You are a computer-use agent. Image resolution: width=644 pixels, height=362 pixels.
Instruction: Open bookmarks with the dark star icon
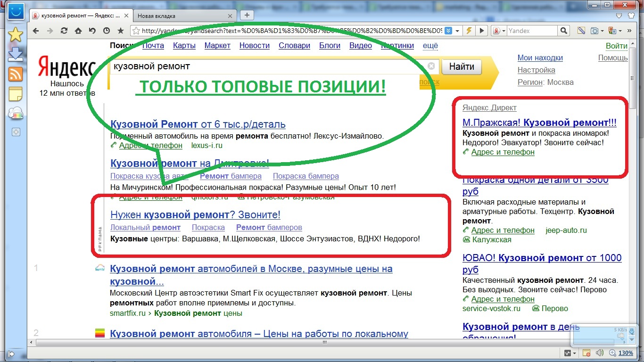click(x=121, y=31)
